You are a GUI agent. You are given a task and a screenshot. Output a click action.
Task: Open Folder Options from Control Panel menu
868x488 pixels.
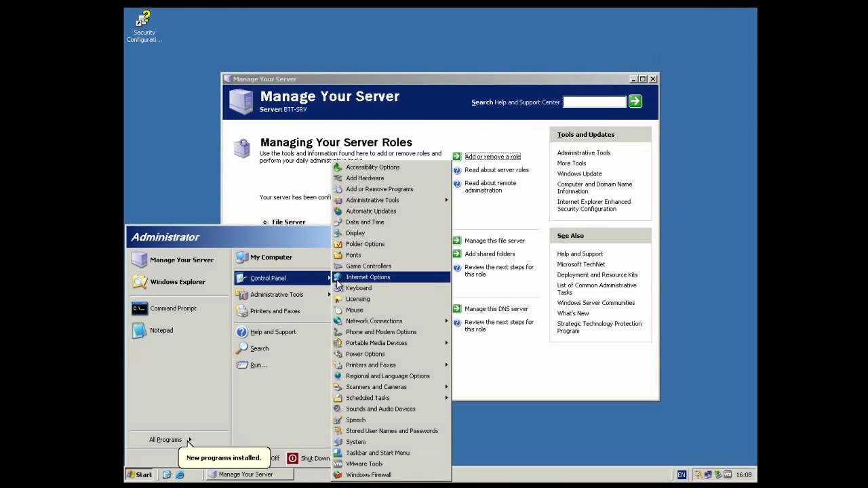tap(391, 244)
